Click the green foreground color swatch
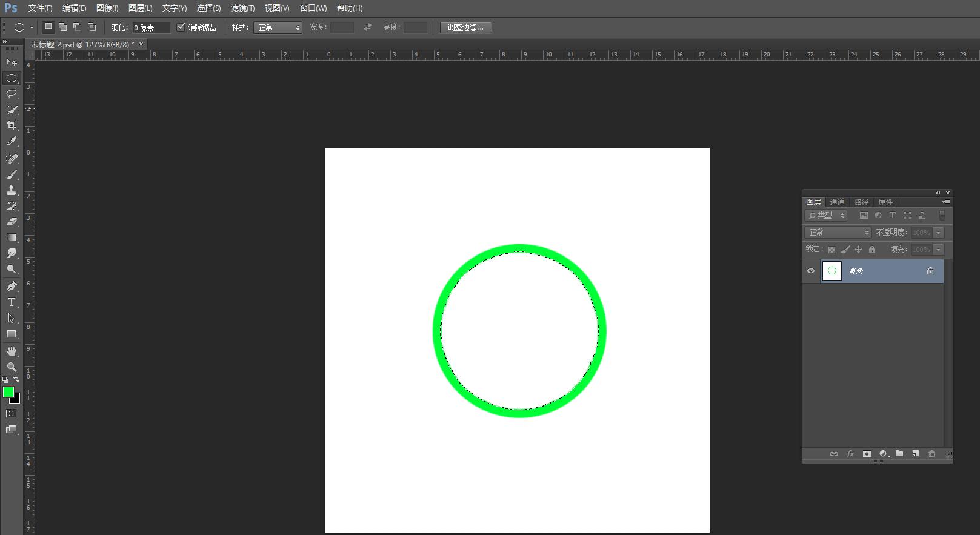 (x=8, y=392)
